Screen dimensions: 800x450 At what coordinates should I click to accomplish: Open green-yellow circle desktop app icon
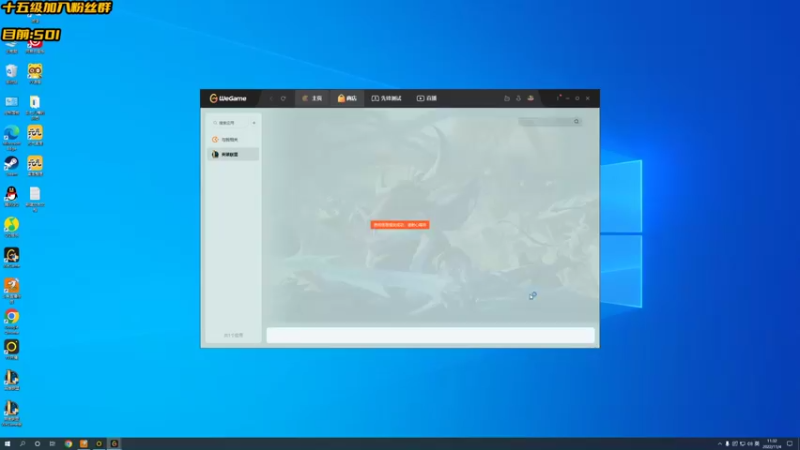coord(11,228)
